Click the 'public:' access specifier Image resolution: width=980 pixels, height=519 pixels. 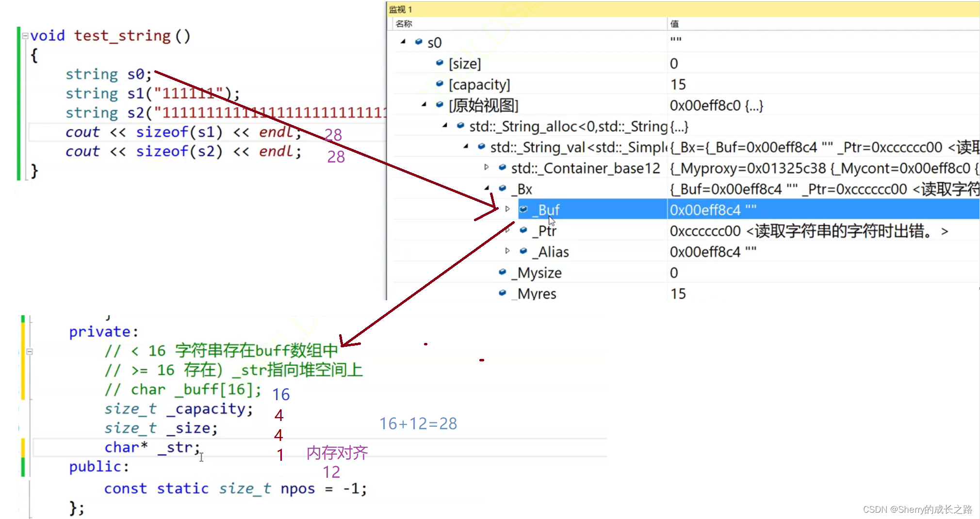coord(99,467)
